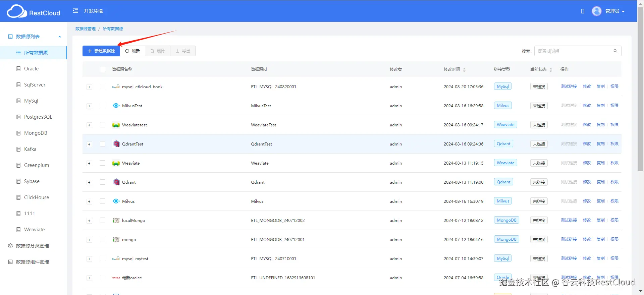The width and height of the screenshot is (644, 295).
Task: Click the 未链接 status of Weaviate row
Action: [x=539, y=163]
